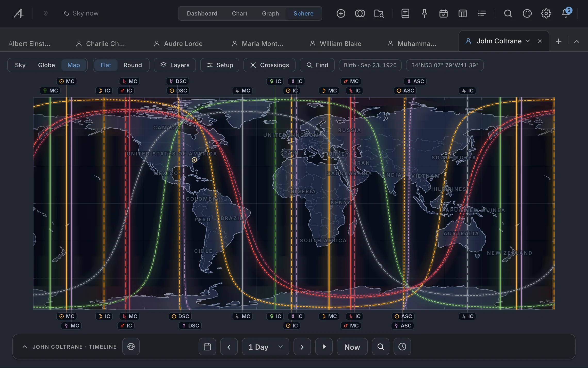The height and width of the screenshot is (368, 588).
Task: Select the top Jupiter MC line label
Action: 242,91
